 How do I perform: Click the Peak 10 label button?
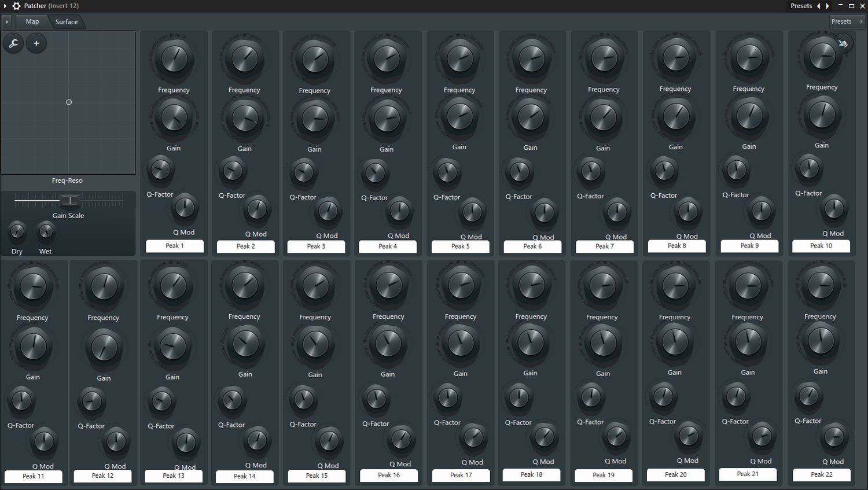click(x=821, y=246)
